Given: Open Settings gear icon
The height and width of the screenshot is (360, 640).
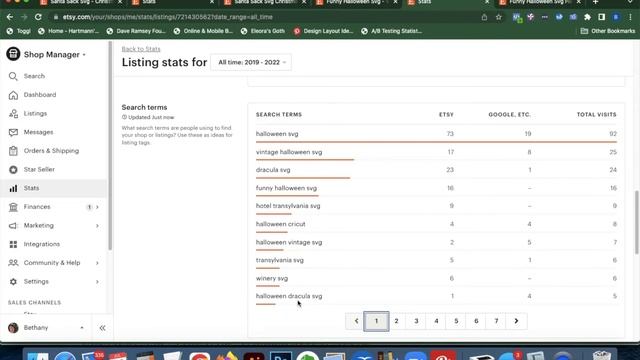Looking at the screenshot, I should [13, 282].
